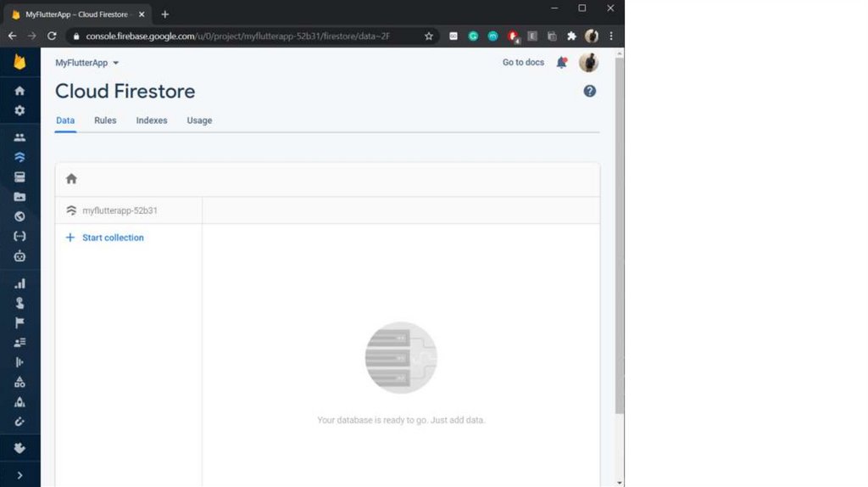Viewport: 868px width, 487px height.
Task: Switch to the Indexes tab
Action: [152, 120]
